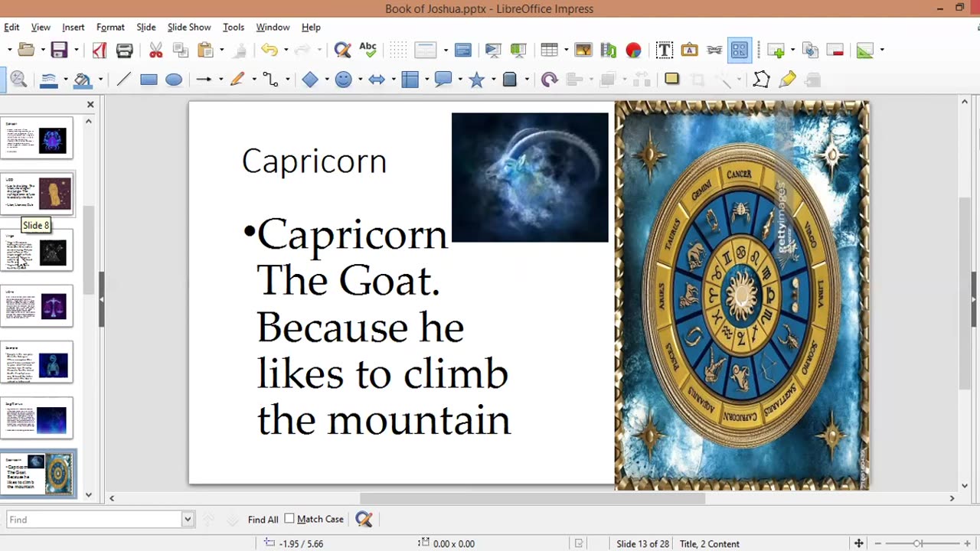The width and height of the screenshot is (980, 551).
Task: Open the Paste options dropdown arrow
Action: click(222, 50)
